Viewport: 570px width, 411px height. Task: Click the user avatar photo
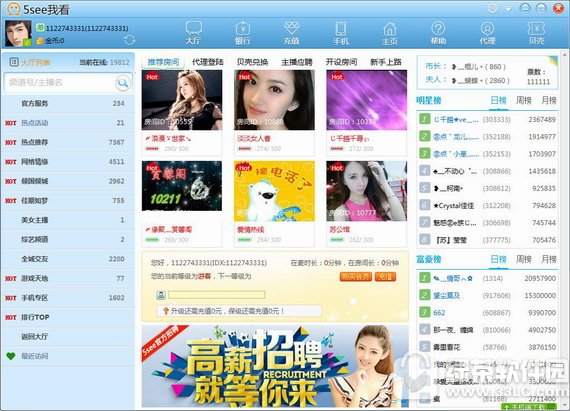(18, 33)
